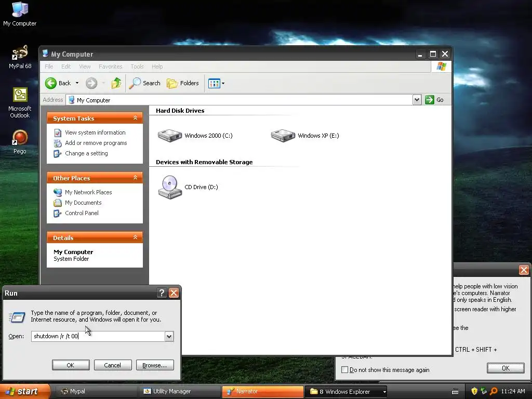The height and width of the screenshot is (399, 532).
Task: Check Do not show this message again
Action: pos(345,370)
